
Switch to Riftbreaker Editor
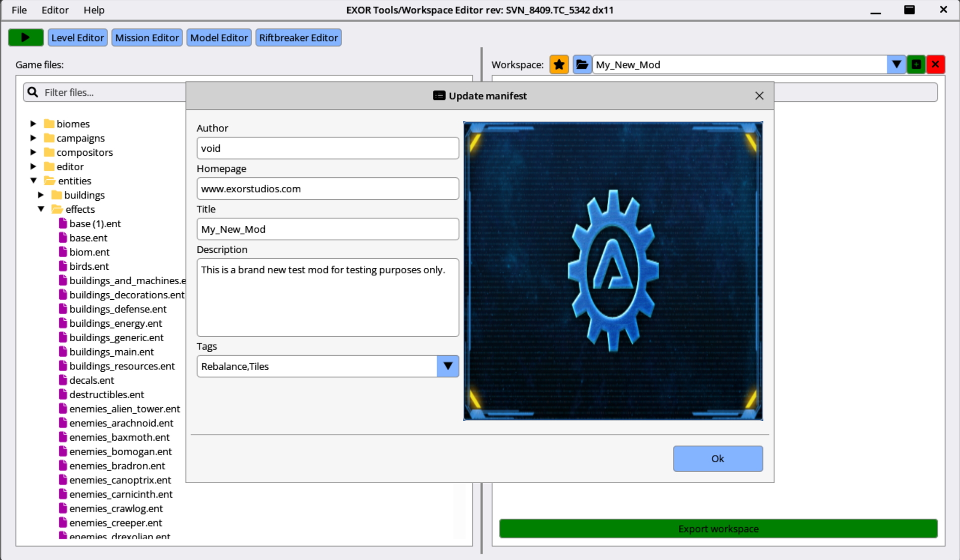coord(298,37)
